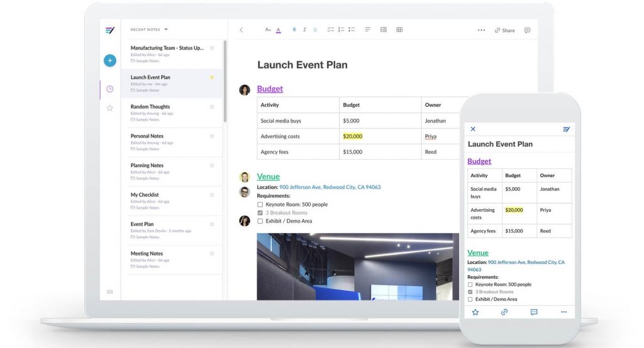Insert a checklist from the toolbar

331,30
